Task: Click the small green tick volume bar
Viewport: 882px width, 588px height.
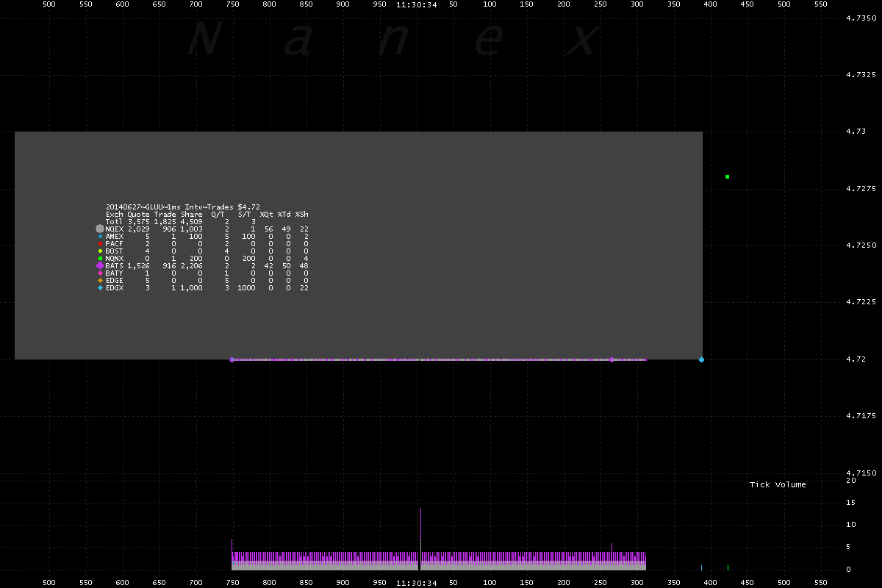Action: coord(728,567)
